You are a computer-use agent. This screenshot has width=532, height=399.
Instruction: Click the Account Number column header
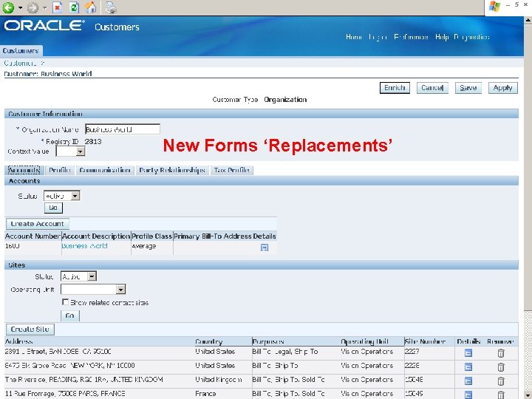33,236
